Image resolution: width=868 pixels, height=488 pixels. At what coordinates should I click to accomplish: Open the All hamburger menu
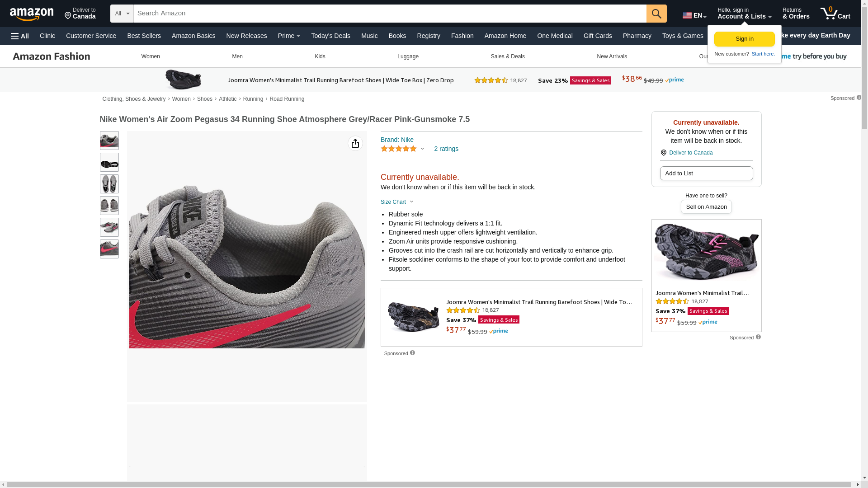20,36
